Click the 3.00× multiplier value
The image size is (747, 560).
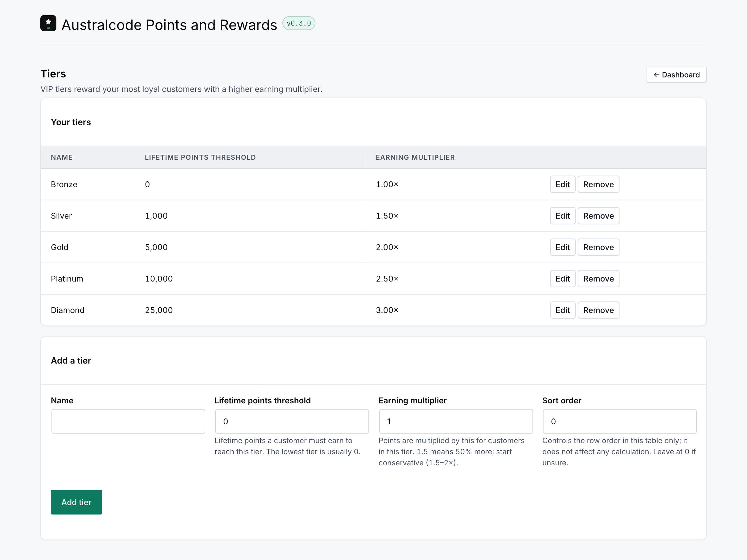(387, 310)
